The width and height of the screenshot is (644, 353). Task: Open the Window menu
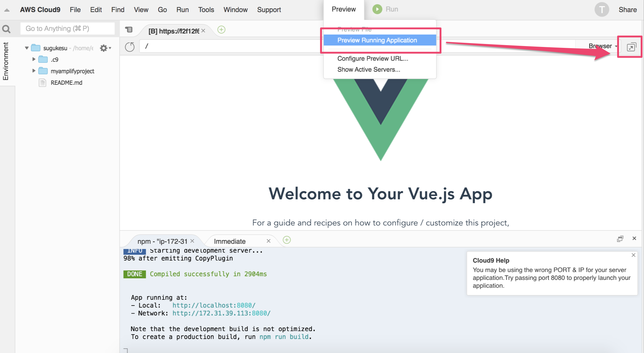pos(236,10)
